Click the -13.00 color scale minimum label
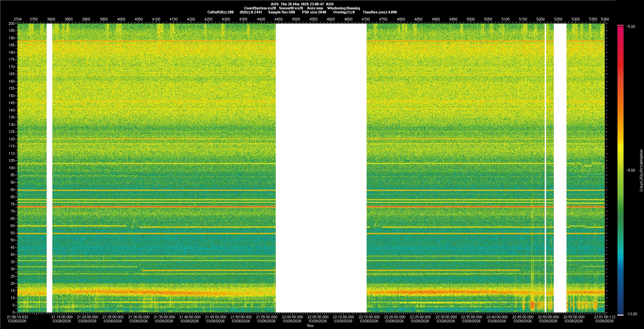This screenshot has height=329, width=644. (632, 314)
